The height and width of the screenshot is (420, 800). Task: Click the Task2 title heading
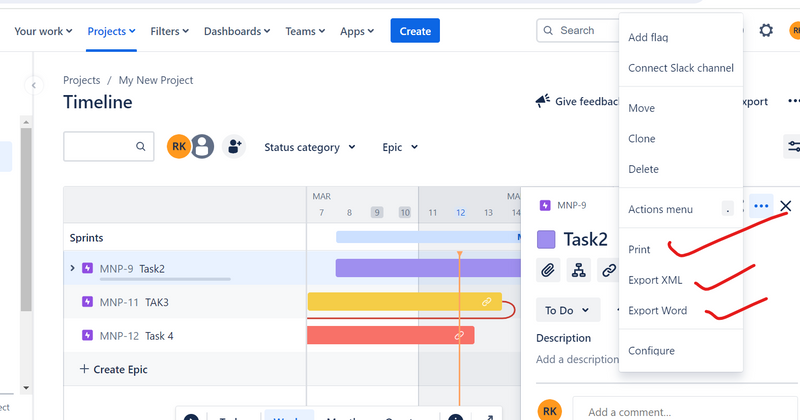pyautogui.click(x=586, y=239)
